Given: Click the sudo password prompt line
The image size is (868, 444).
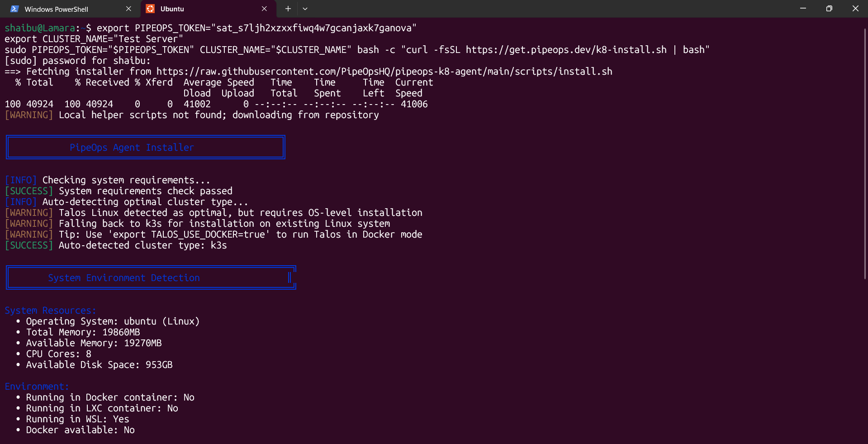Looking at the screenshot, I should pos(77,61).
